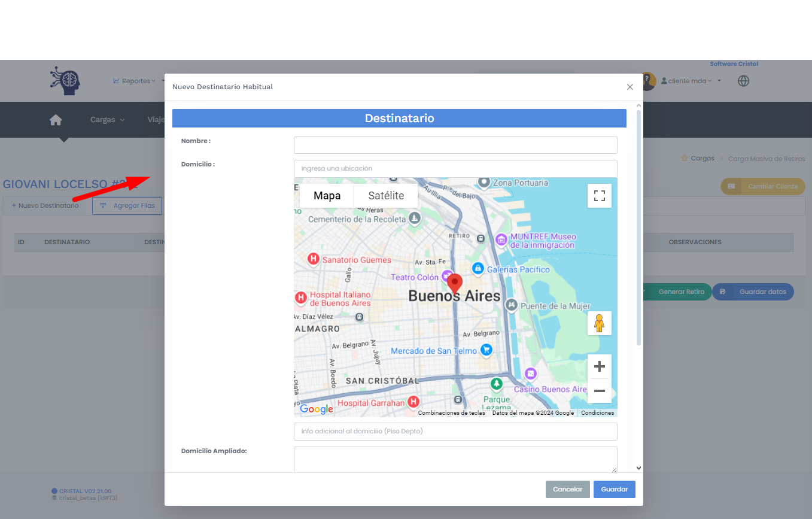Click the Cambiar Cliente button
The height and width of the screenshot is (519, 812).
tap(763, 186)
